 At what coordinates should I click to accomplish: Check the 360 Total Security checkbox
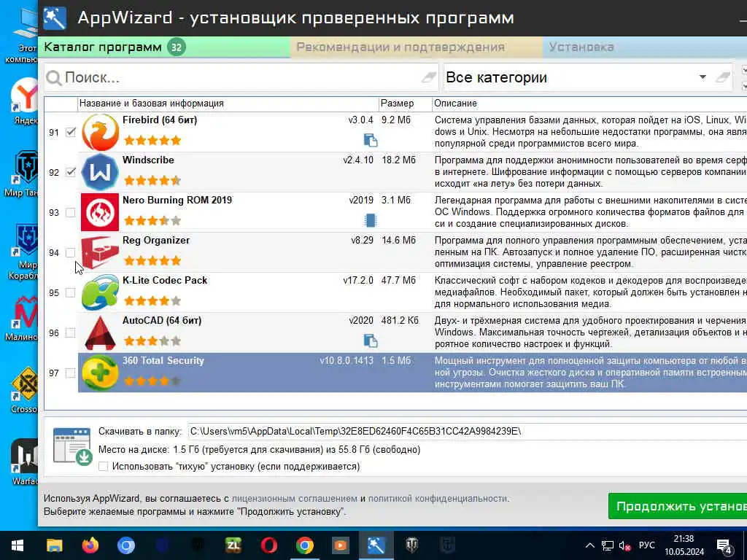(x=71, y=373)
